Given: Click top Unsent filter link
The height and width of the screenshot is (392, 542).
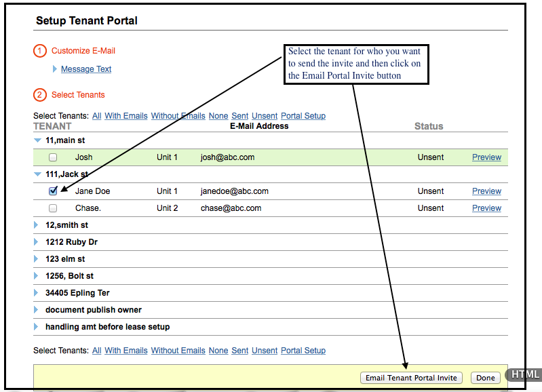Looking at the screenshot, I should [265, 116].
